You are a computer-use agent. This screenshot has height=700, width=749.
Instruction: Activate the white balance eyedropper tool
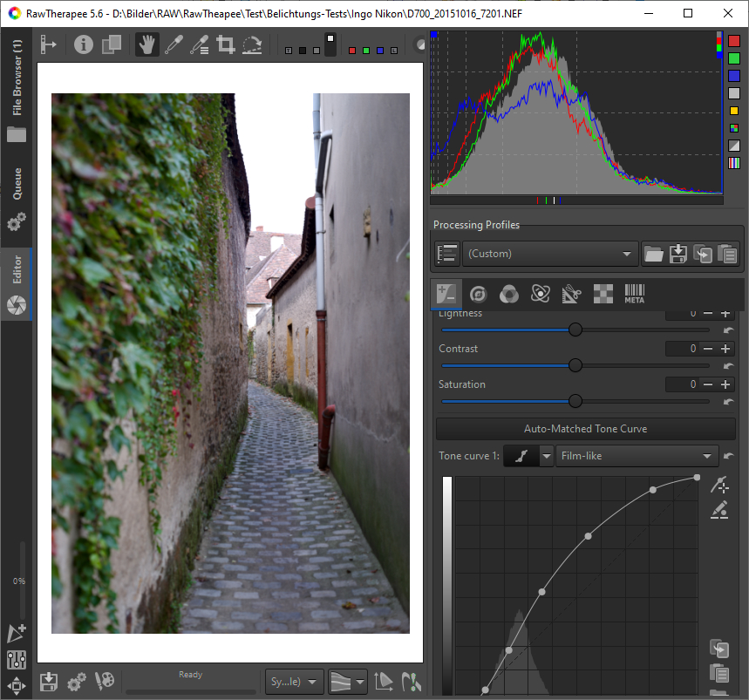tap(174, 44)
